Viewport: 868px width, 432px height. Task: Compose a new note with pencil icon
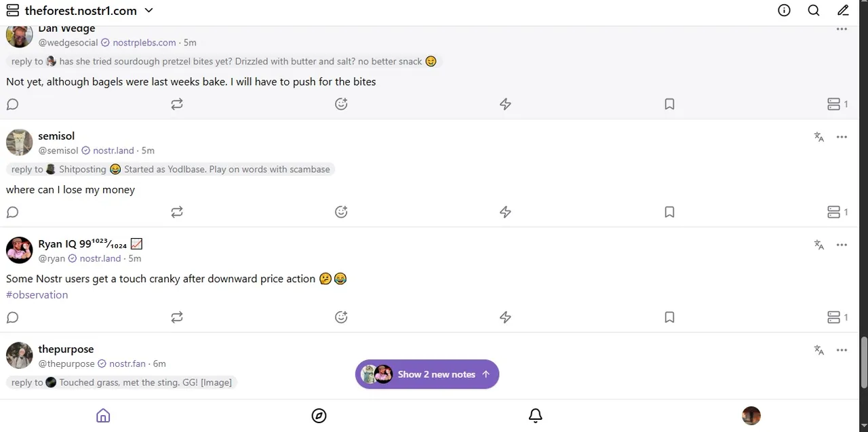[843, 10]
